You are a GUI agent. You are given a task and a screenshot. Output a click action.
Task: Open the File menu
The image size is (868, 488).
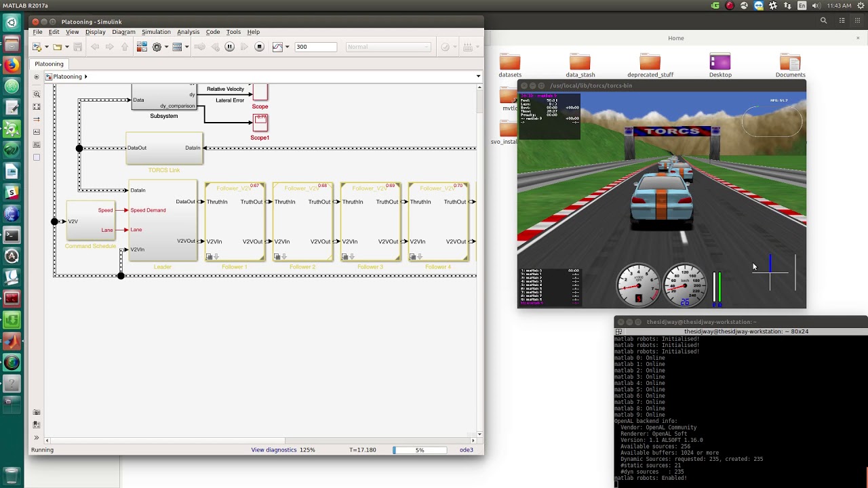click(x=37, y=32)
